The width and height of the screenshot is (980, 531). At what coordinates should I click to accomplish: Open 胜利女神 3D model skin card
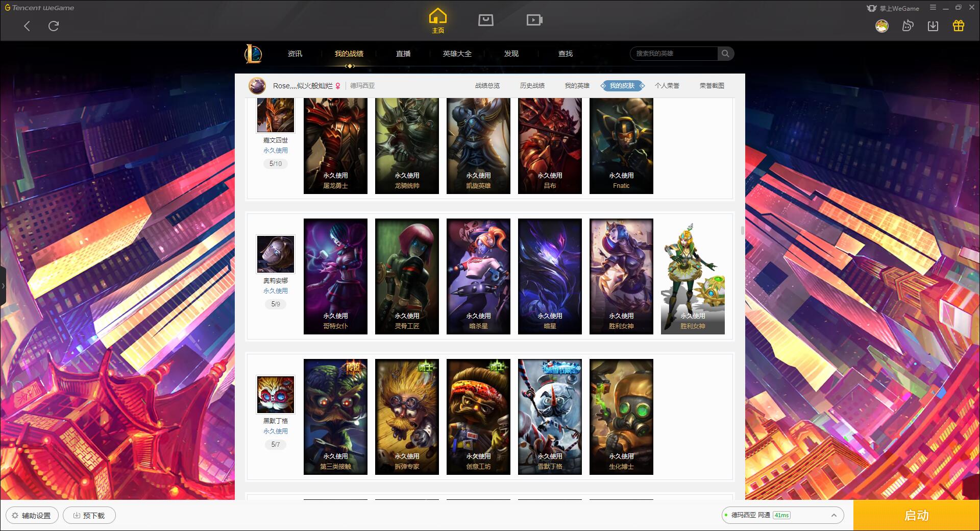(693, 276)
